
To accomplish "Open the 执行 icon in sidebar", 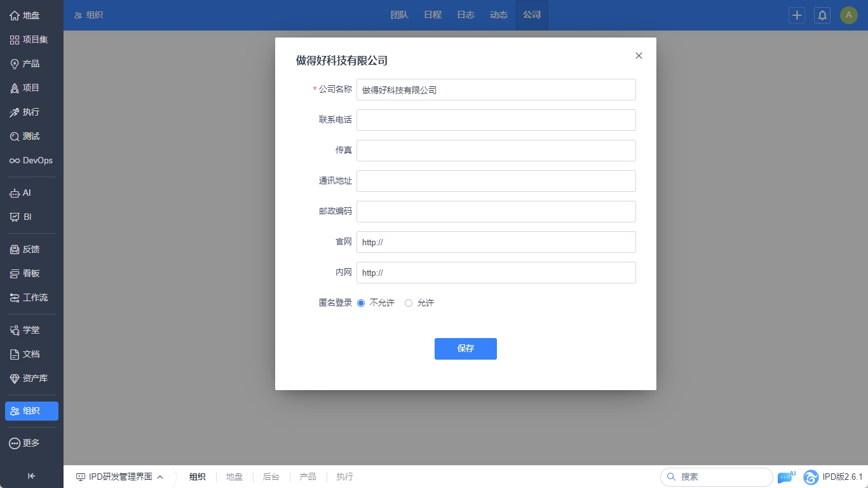I will 15,112.
